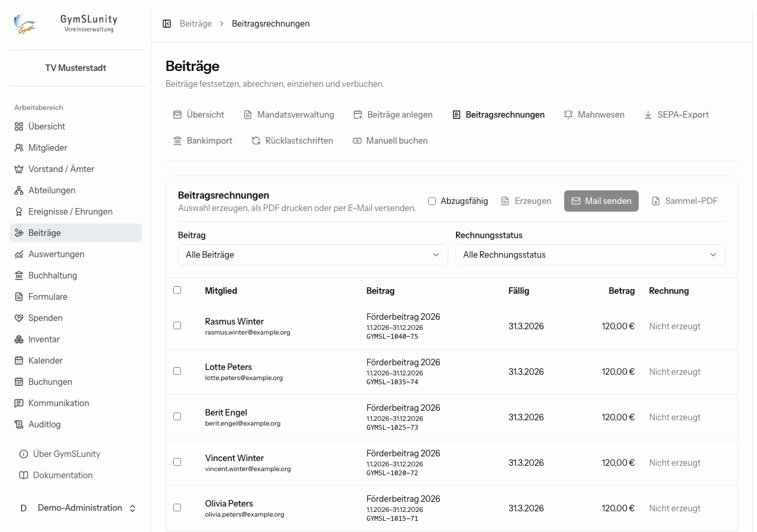Open the Alle Rechnungsstatus dropdown
The height and width of the screenshot is (532, 757).
pos(590,255)
